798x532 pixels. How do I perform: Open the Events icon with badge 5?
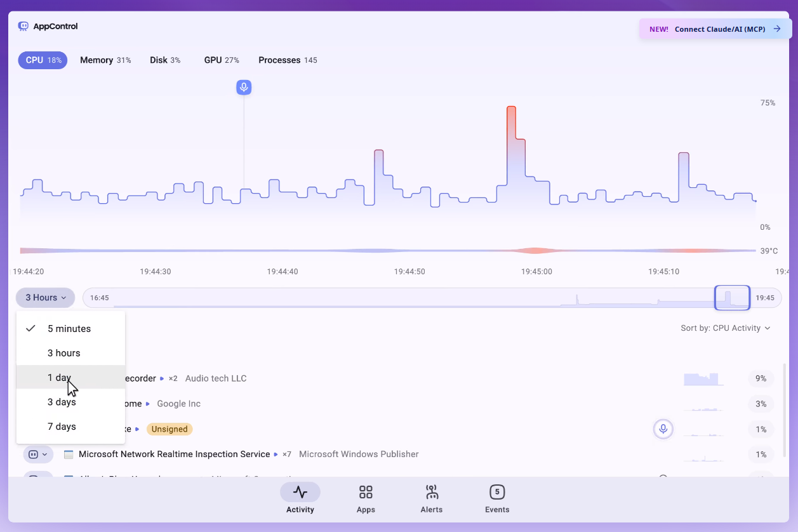tap(497, 492)
